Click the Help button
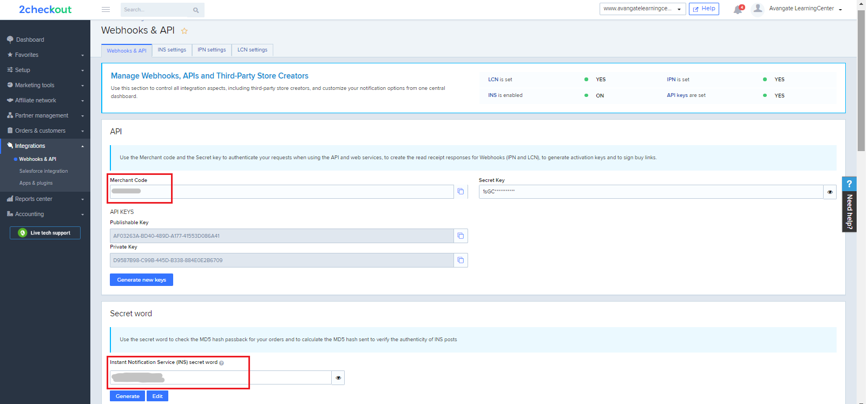 (x=703, y=9)
